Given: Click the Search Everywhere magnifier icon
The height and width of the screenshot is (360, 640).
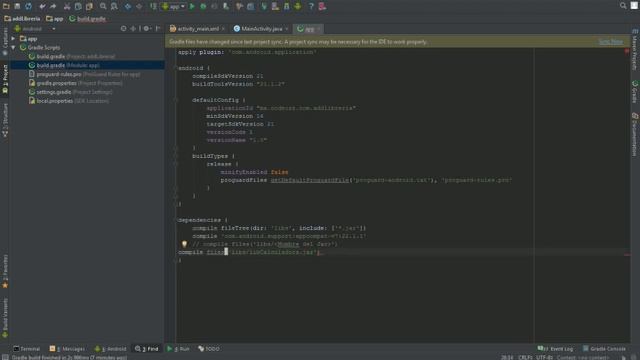Looking at the screenshot, I should (x=623, y=6).
